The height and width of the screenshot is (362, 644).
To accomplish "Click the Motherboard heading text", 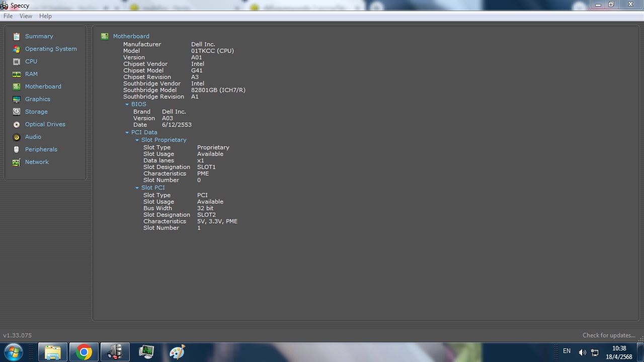I will [131, 36].
